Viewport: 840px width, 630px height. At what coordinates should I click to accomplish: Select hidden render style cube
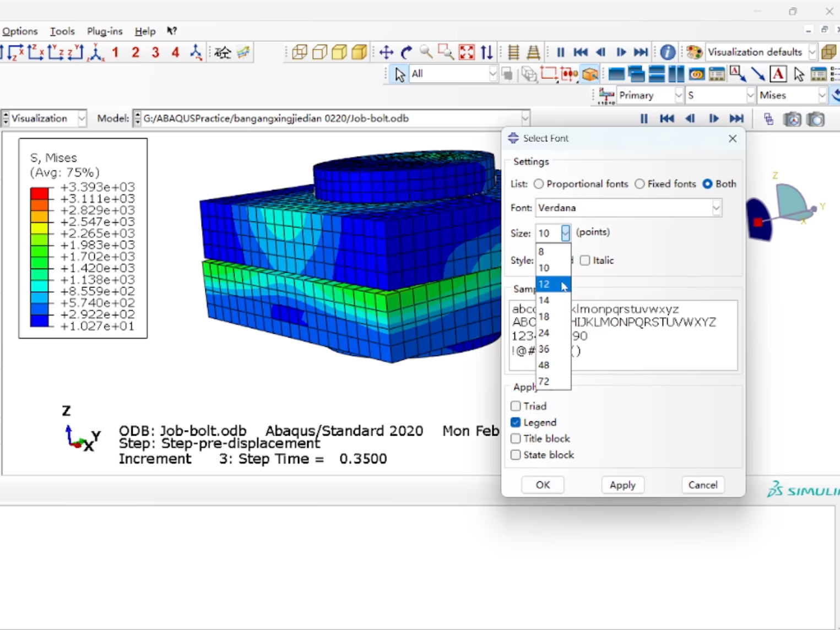(x=319, y=52)
